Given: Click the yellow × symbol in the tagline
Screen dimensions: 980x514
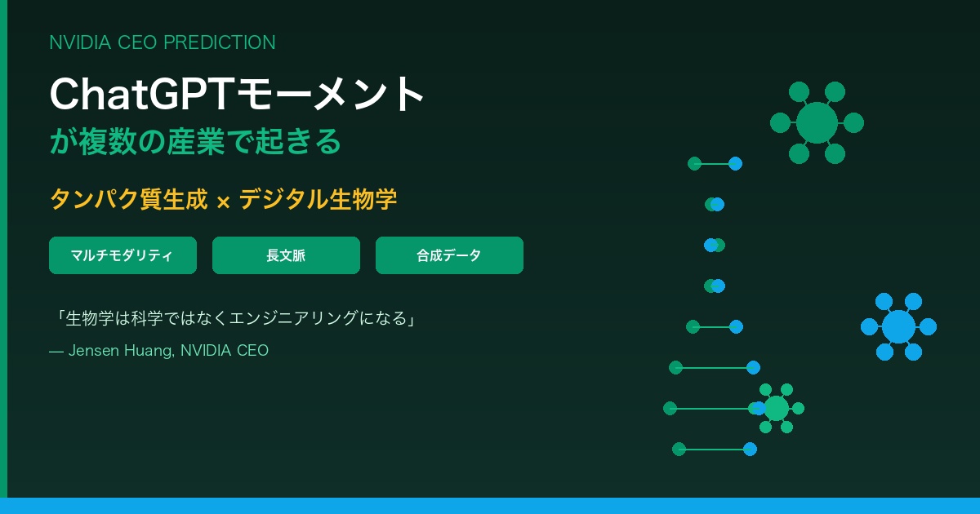Looking at the screenshot, I should [x=223, y=201].
